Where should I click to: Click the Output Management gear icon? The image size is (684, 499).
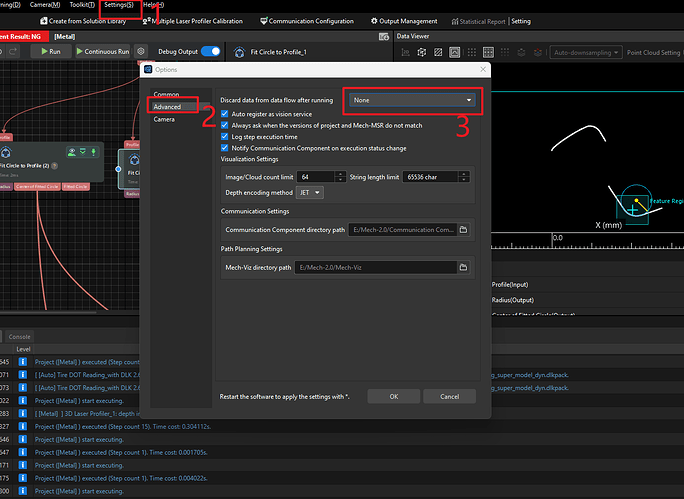coord(374,21)
